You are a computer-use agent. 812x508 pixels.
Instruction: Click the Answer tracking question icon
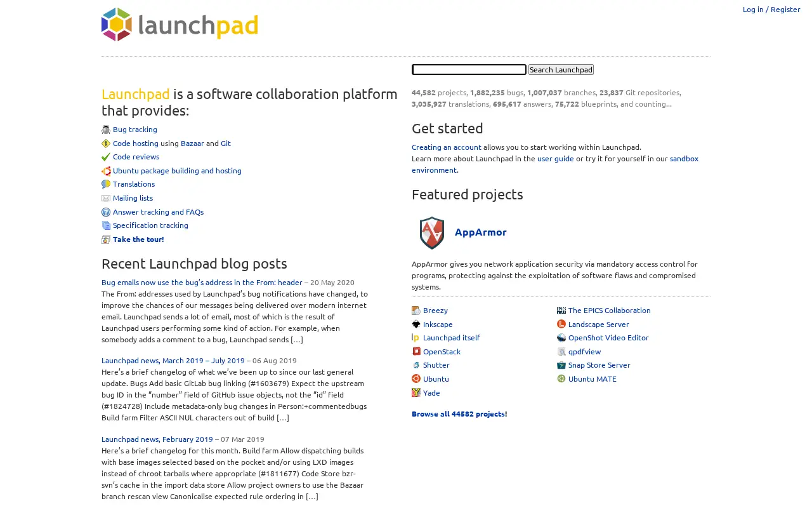tap(106, 212)
